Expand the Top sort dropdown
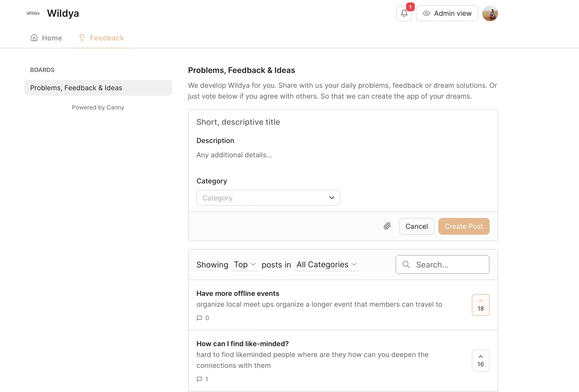The width and height of the screenshot is (579, 392). point(245,264)
